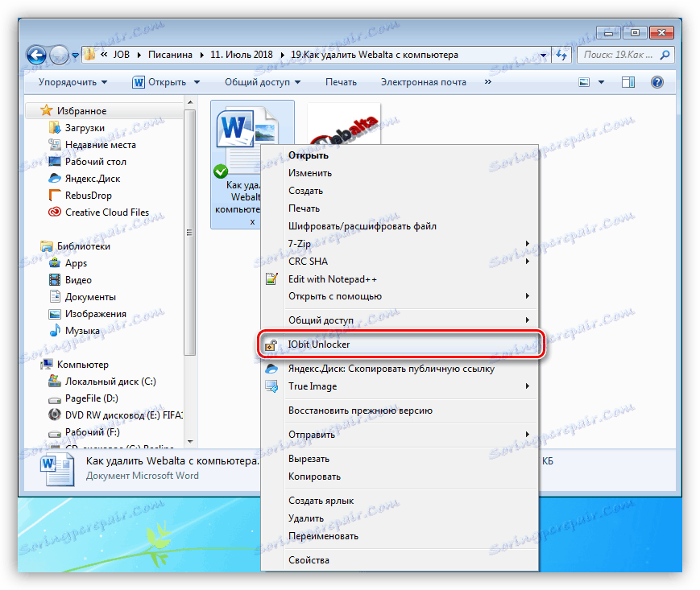The height and width of the screenshot is (590, 700).
Task: Open Документы library in sidebar
Action: point(90,297)
